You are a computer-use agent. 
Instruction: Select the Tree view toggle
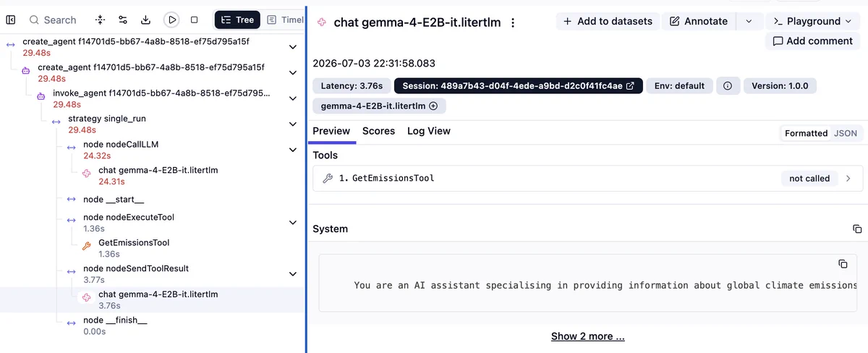coord(237,20)
